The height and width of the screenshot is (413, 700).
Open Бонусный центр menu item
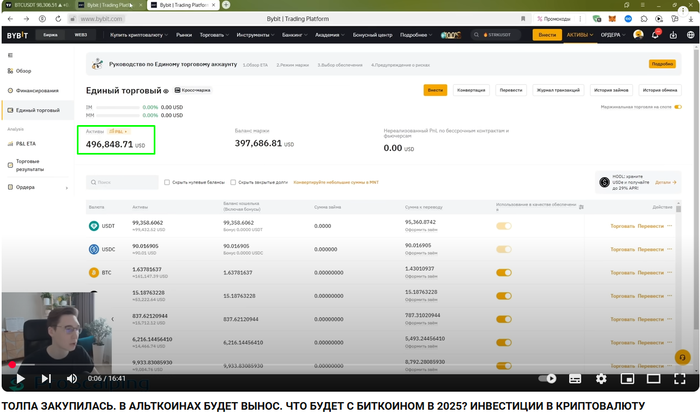pyautogui.click(x=372, y=35)
